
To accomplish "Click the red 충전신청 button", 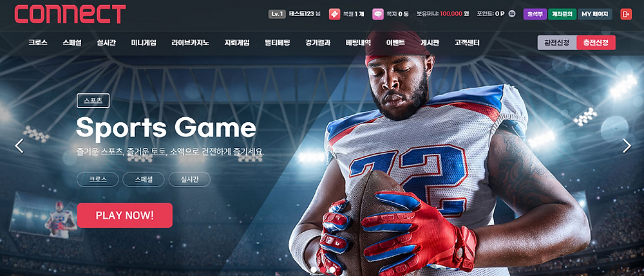I will pos(596,42).
